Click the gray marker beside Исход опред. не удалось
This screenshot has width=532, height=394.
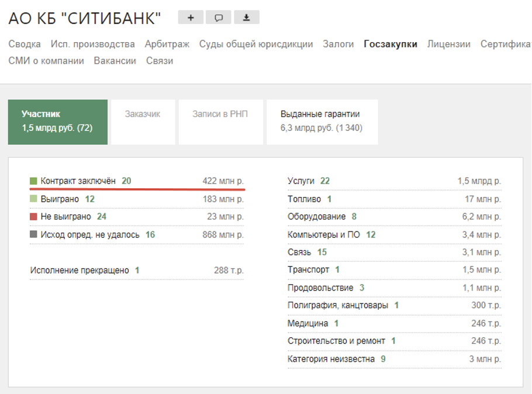(33, 234)
